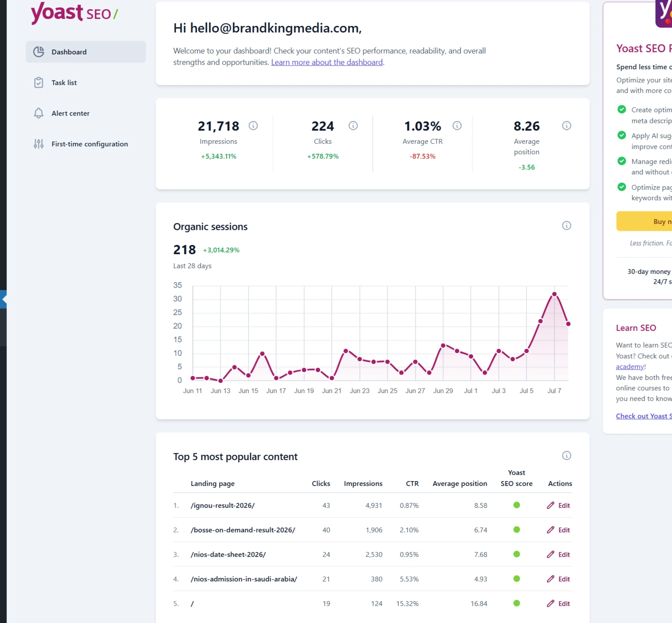Edit the /nios-date-sheet-2026/ page
The height and width of the screenshot is (623, 672).
[x=558, y=555]
